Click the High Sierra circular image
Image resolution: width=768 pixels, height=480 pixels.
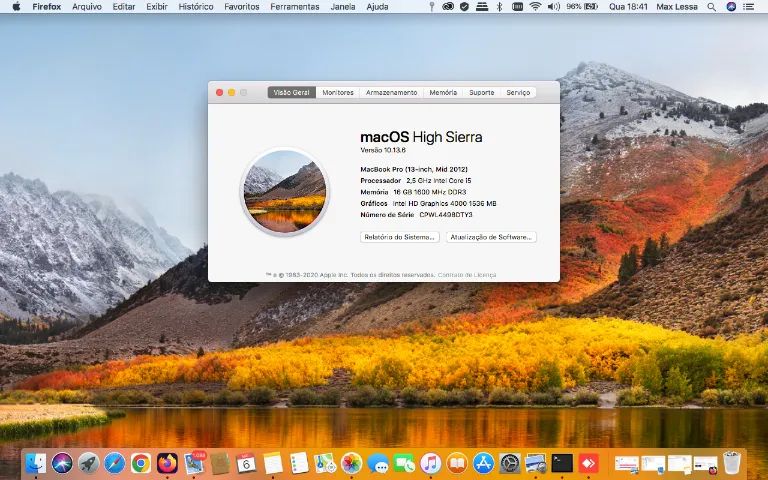(x=285, y=191)
